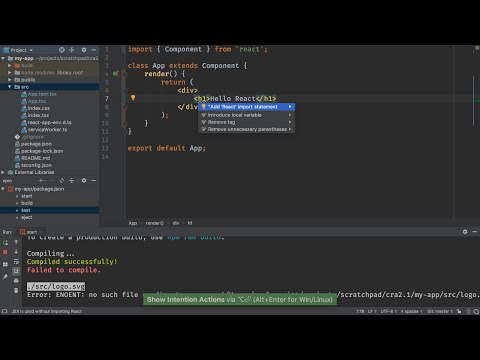480x360 pixels.
Task: Choose Remove tag intention
Action: 246,122
